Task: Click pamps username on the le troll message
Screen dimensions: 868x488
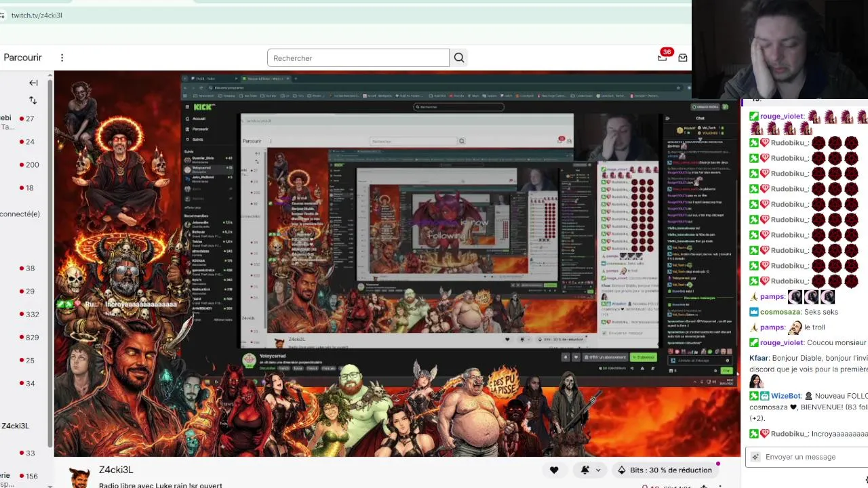Action: (772, 327)
